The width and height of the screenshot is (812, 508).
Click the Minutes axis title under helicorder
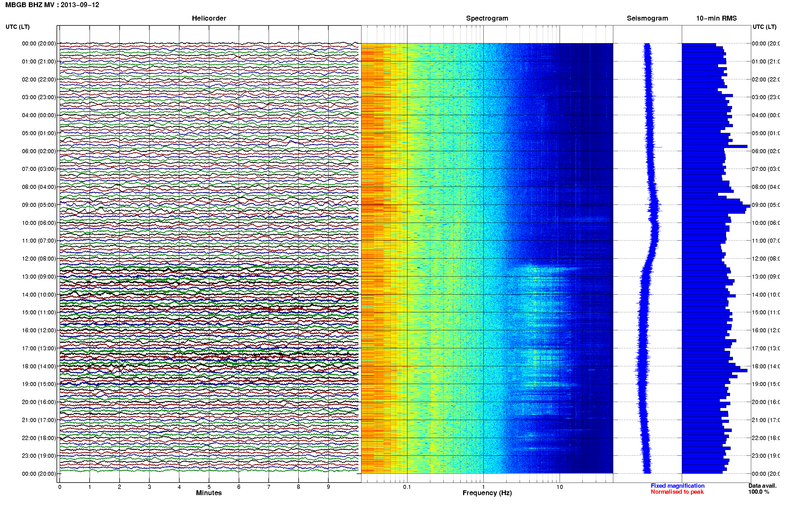(209, 493)
